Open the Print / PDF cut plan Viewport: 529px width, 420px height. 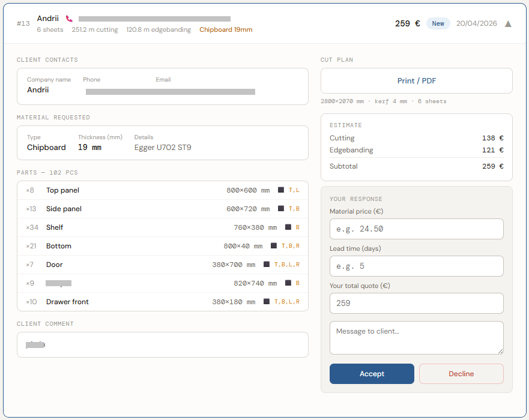[416, 81]
